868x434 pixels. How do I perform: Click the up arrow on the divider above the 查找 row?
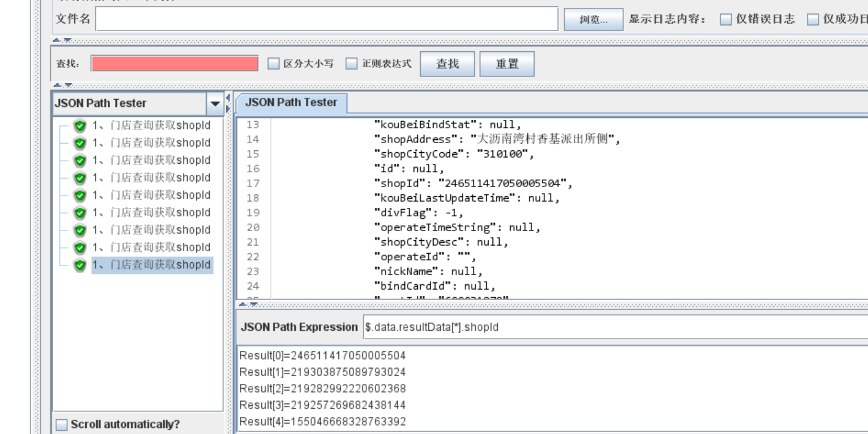click(x=56, y=41)
